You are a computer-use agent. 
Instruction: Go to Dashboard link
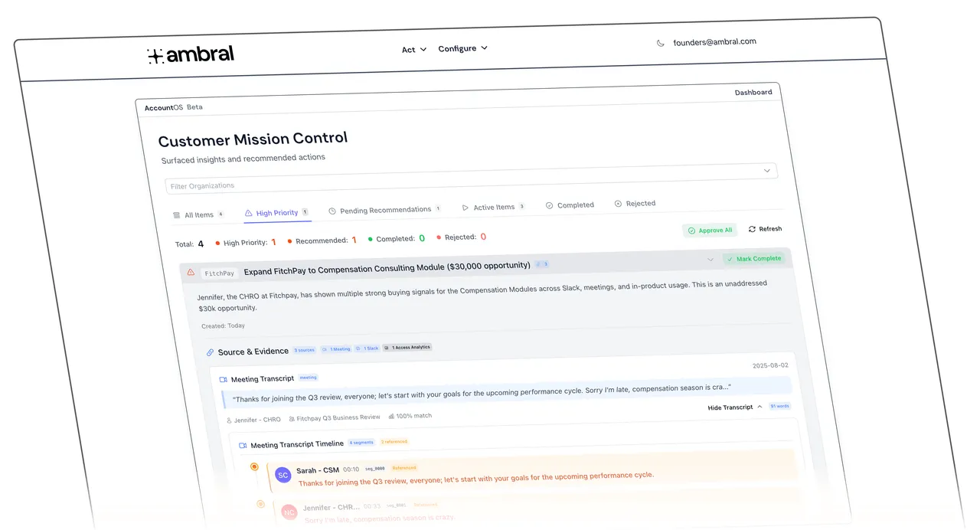click(x=753, y=93)
